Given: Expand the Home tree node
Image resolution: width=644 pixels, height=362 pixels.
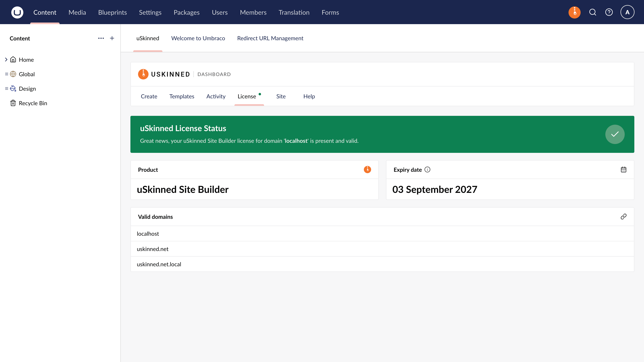Looking at the screenshot, I should coord(6,60).
